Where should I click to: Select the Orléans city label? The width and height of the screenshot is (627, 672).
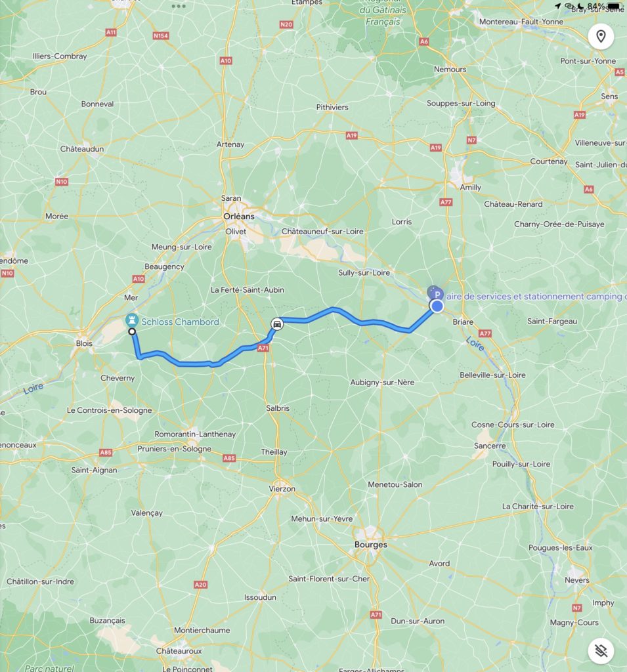tap(239, 217)
